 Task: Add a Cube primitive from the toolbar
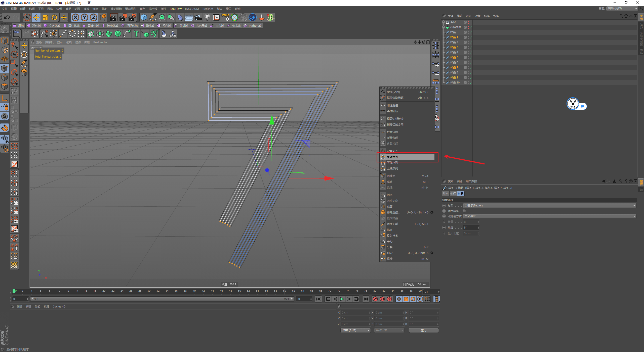click(x=144, y=17)
